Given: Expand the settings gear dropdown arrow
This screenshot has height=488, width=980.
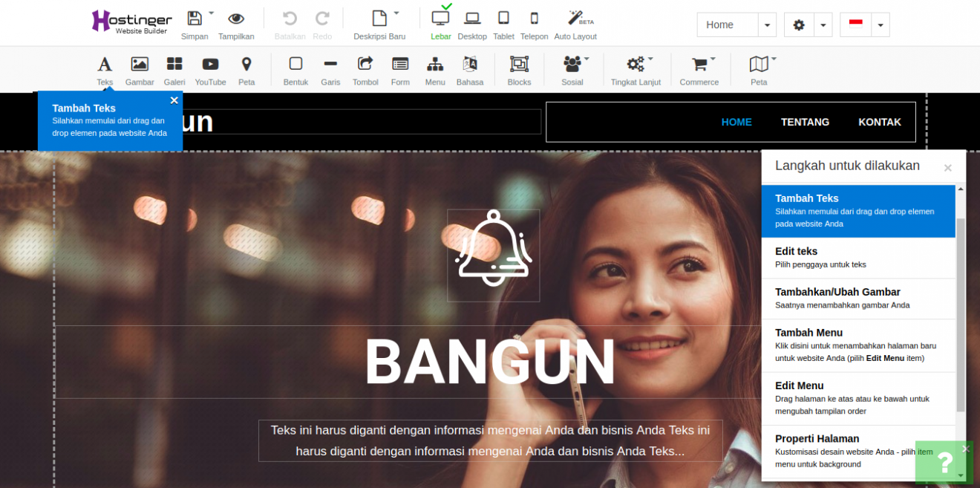Looking at the screenshot, I should pos(823,25).
